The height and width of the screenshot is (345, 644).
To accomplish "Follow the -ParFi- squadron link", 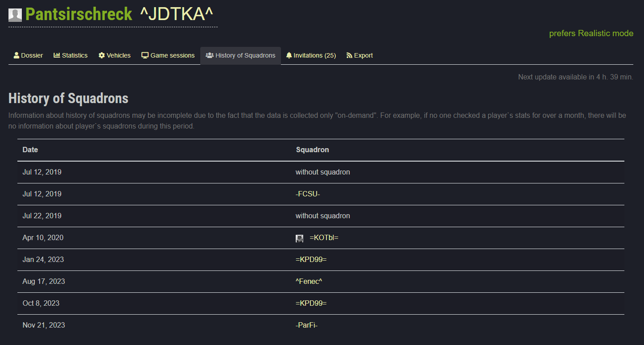I will tap(306, 325).
